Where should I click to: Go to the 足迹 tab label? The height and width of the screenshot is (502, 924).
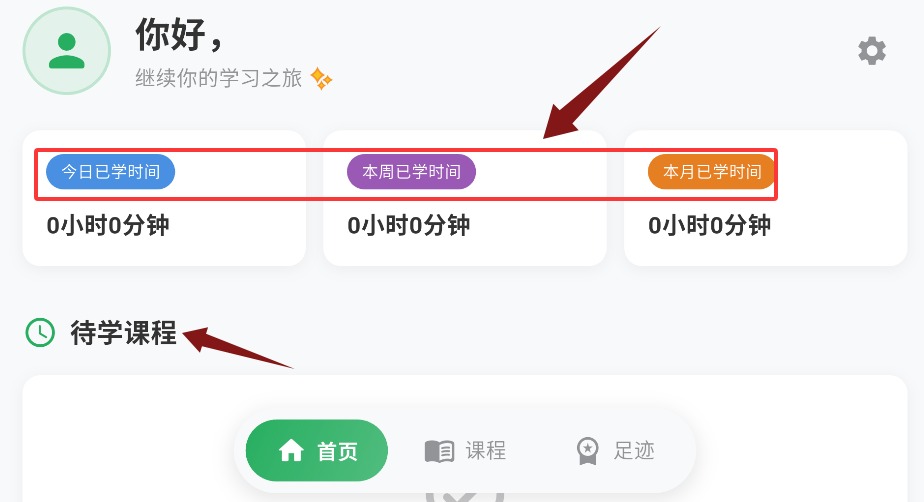[634, 451]
